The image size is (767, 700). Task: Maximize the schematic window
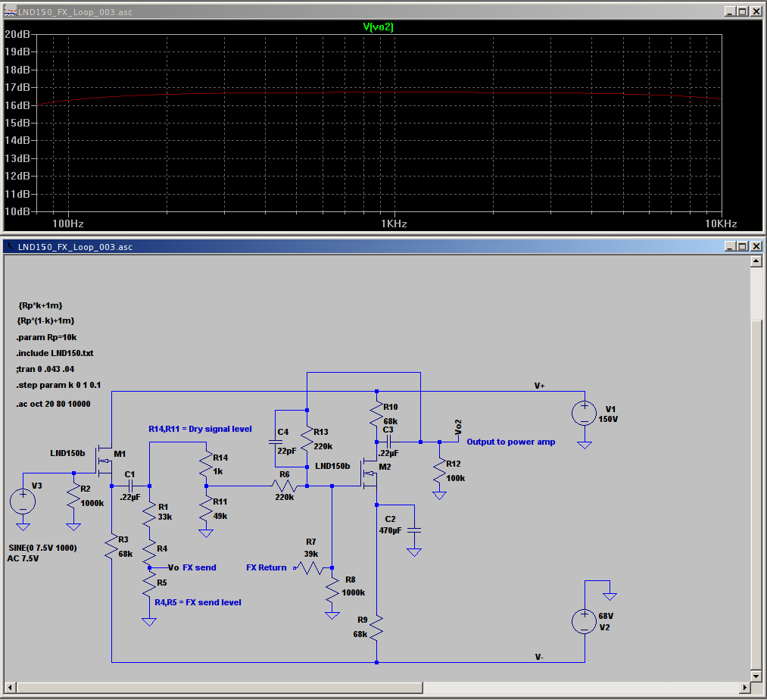coord(743,246)
